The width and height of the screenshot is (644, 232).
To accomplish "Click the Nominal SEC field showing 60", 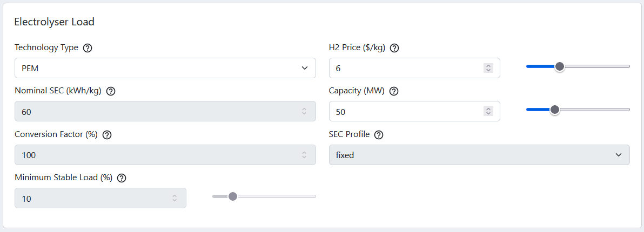I will pos(165,111).
